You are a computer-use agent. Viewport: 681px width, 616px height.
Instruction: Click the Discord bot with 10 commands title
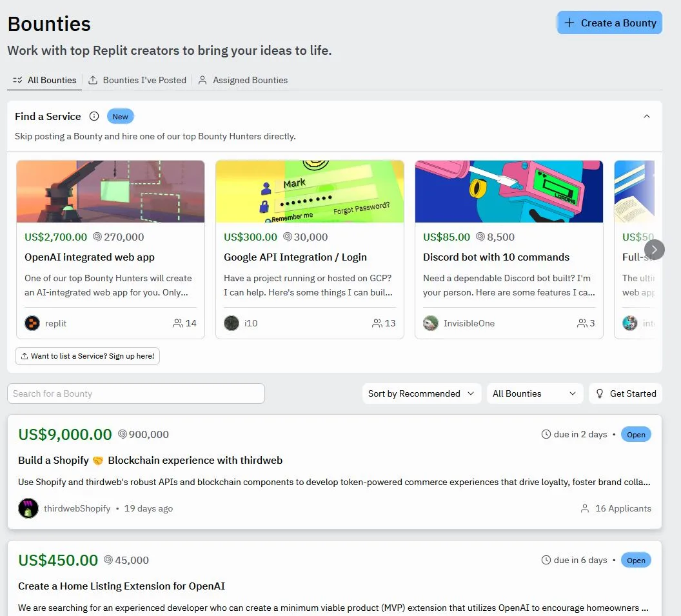[x=496, y=257]
